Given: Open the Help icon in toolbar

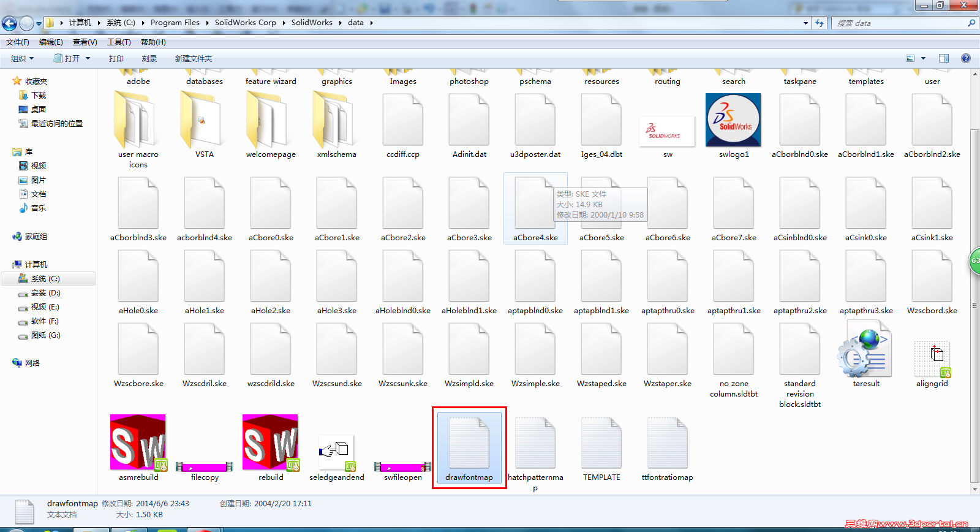Looking at the screenshot, I should coord(966,58).
